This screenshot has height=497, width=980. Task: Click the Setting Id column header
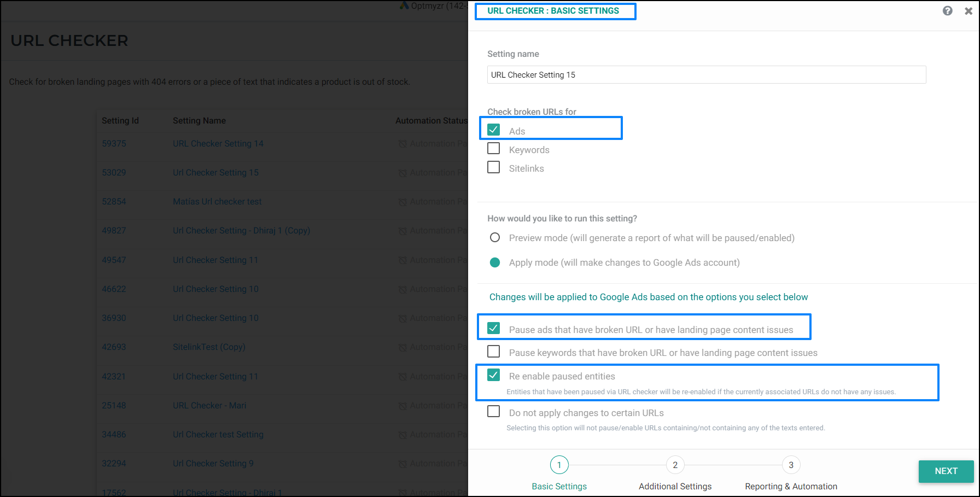coord(120,121)
